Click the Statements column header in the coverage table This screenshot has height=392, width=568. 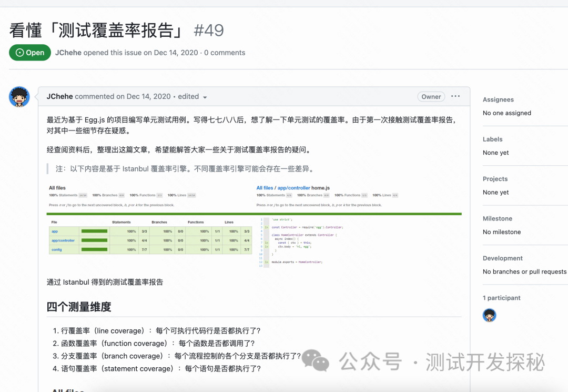click(x=121, y=222)
